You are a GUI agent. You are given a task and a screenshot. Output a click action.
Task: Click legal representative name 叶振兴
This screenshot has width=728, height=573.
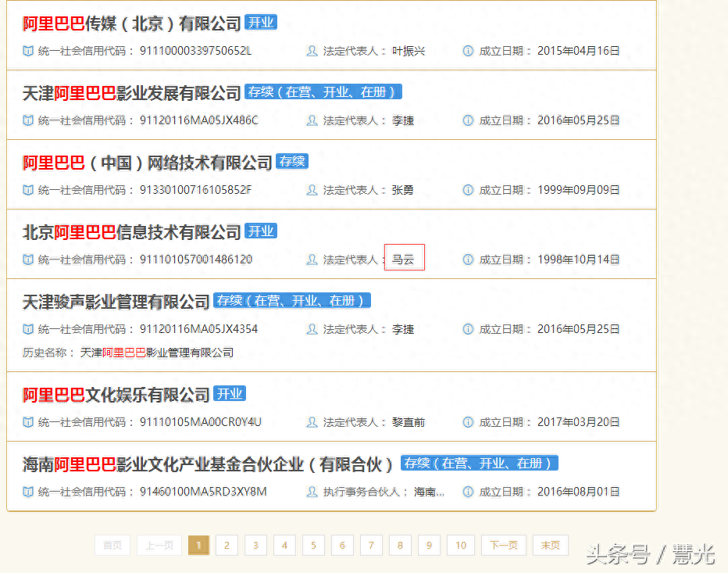(409, 51)
